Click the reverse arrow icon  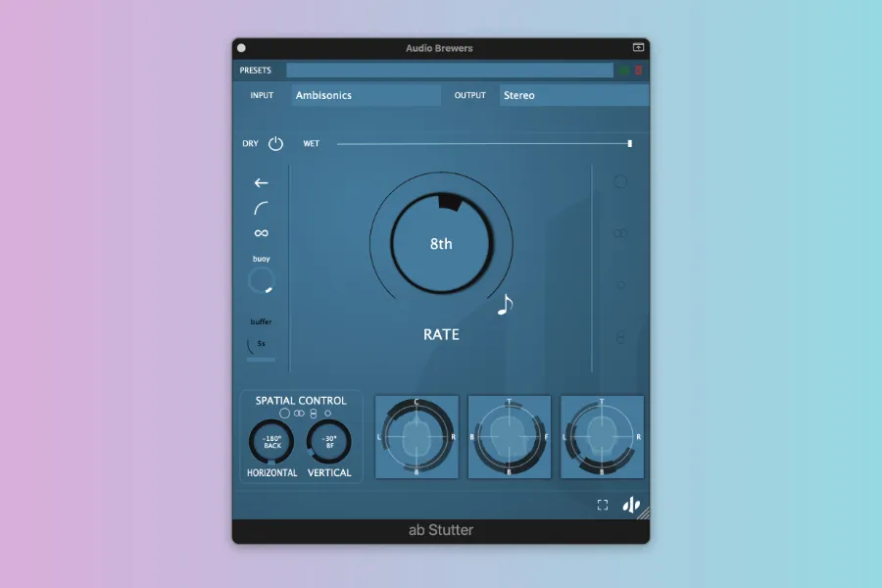click(261, 183)
